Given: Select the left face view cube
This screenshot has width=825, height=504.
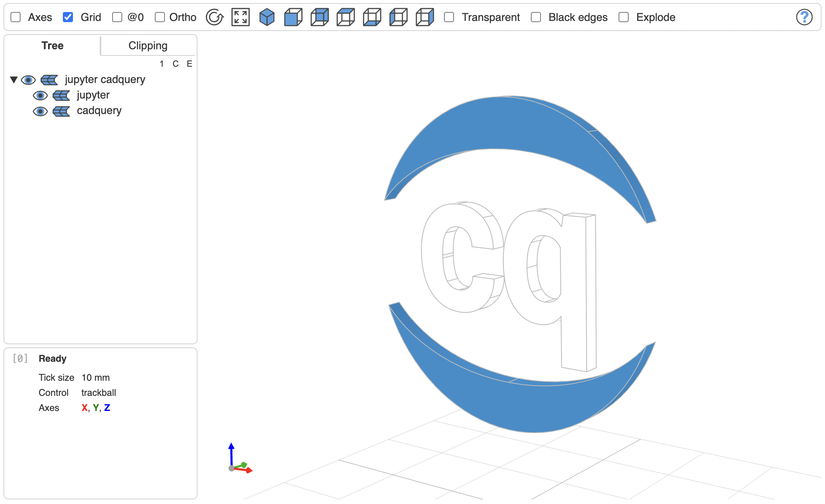Looking at the screenshot, I should point(398,17).
